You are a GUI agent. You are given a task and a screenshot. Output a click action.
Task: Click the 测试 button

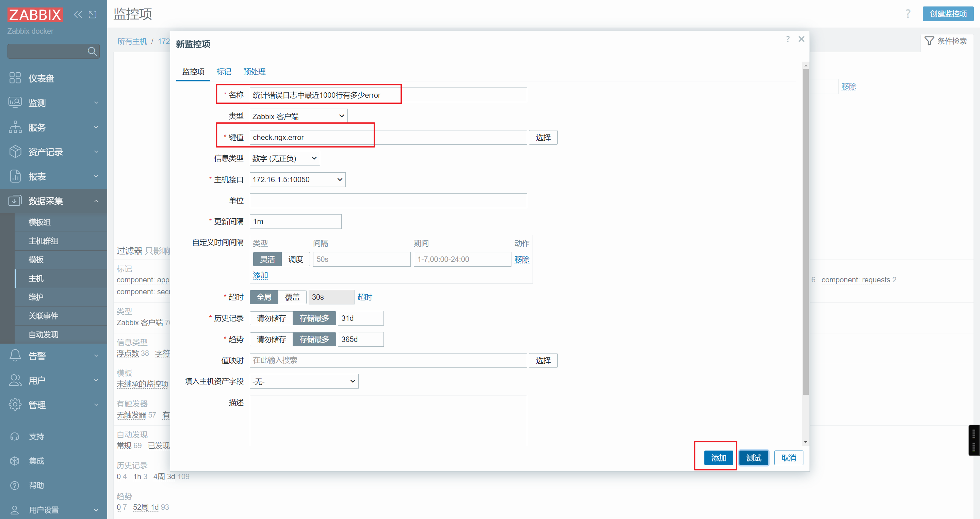click(754, 458)
